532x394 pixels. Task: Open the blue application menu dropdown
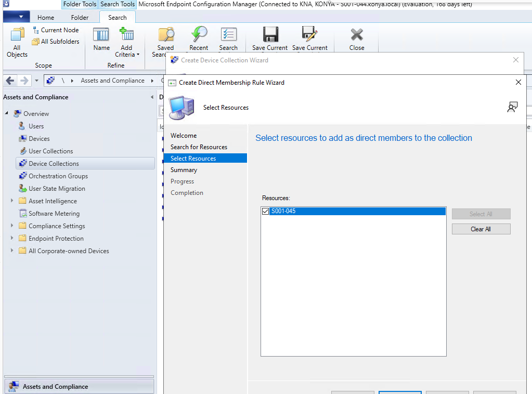point(16,17)
